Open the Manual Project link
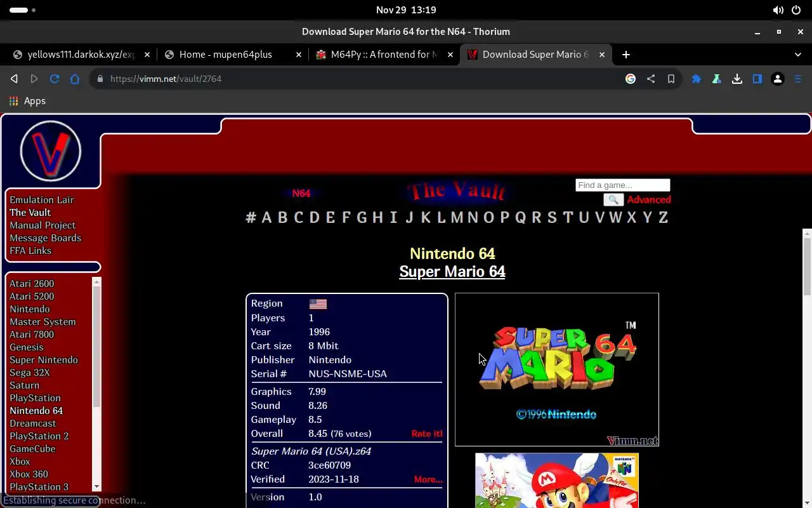Viewport: 812px width, 508px height. coord(43,225)
